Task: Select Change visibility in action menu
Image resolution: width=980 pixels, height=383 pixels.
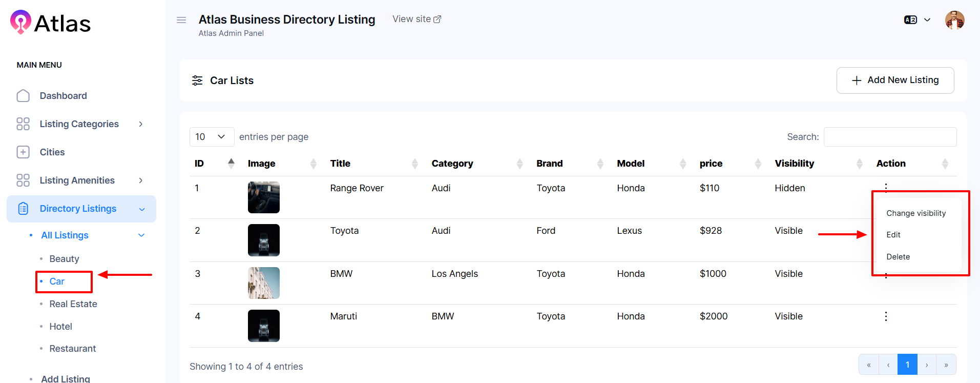Action: point(915,213)
